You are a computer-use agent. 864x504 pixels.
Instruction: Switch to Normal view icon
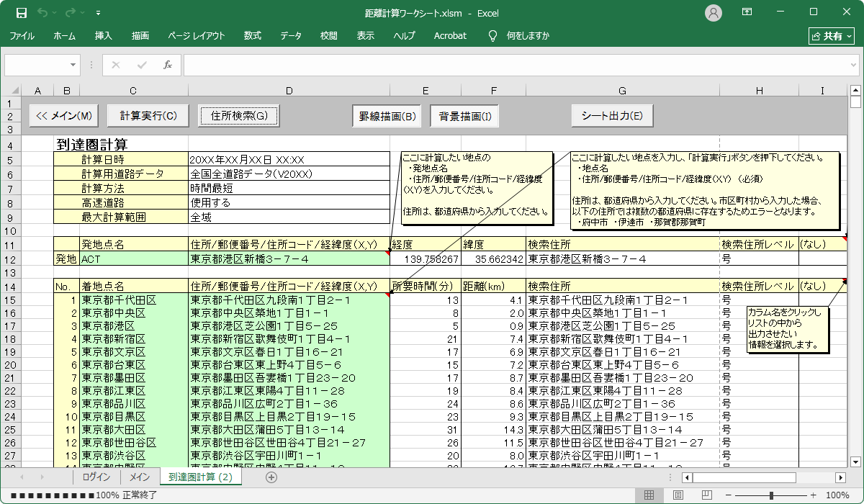coord(649,495)
